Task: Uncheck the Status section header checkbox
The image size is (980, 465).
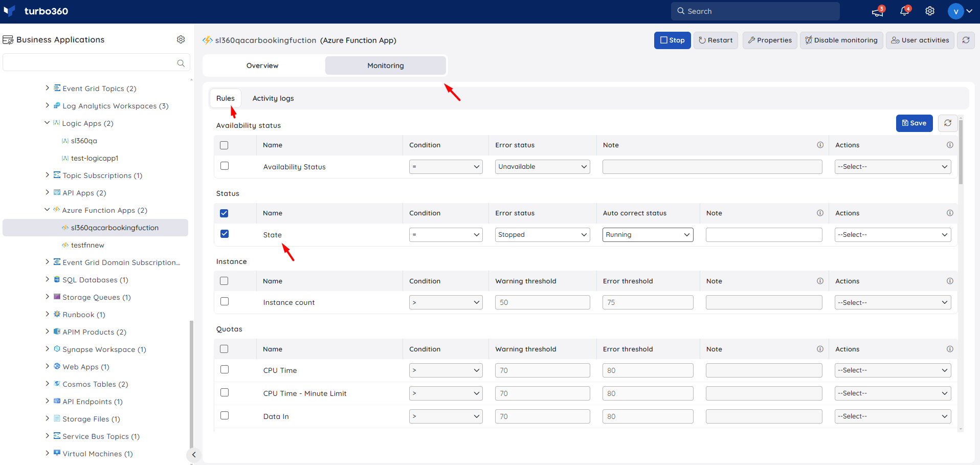Action: point(224,213)
